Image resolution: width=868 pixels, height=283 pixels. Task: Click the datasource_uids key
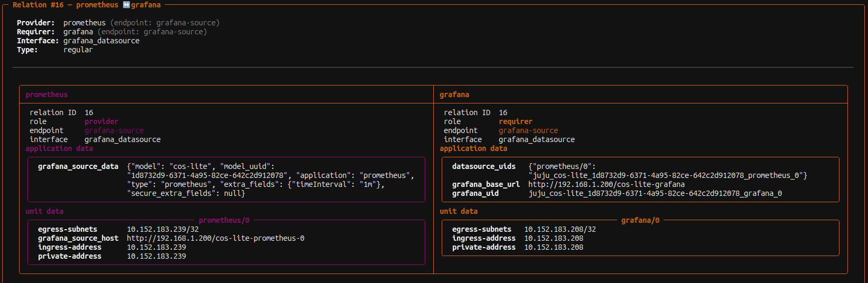tap(483, 166)
